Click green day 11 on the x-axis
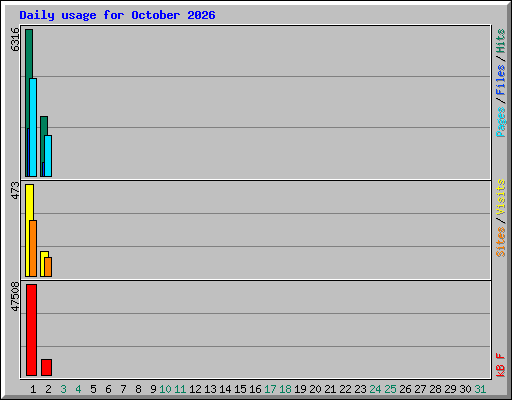 point(180,389)
